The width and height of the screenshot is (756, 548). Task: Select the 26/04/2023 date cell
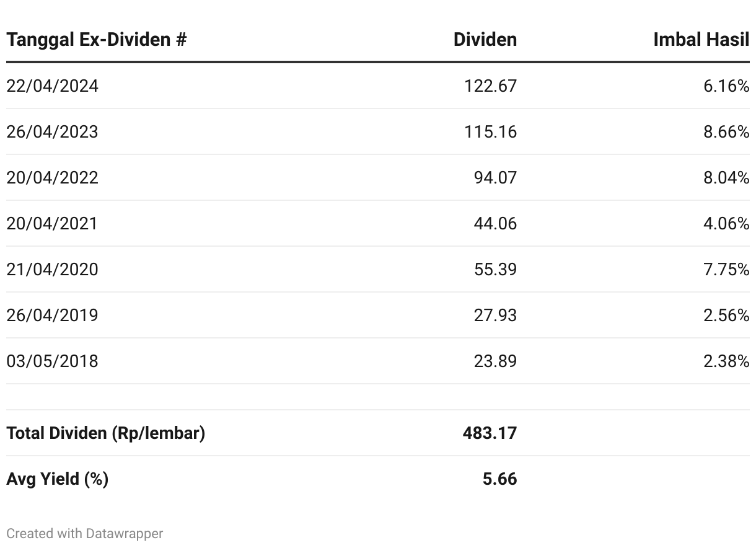(x=52, y=131)
